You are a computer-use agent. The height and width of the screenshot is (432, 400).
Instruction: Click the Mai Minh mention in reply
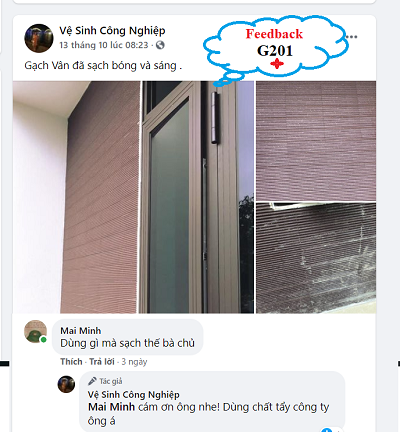[111, 407]
